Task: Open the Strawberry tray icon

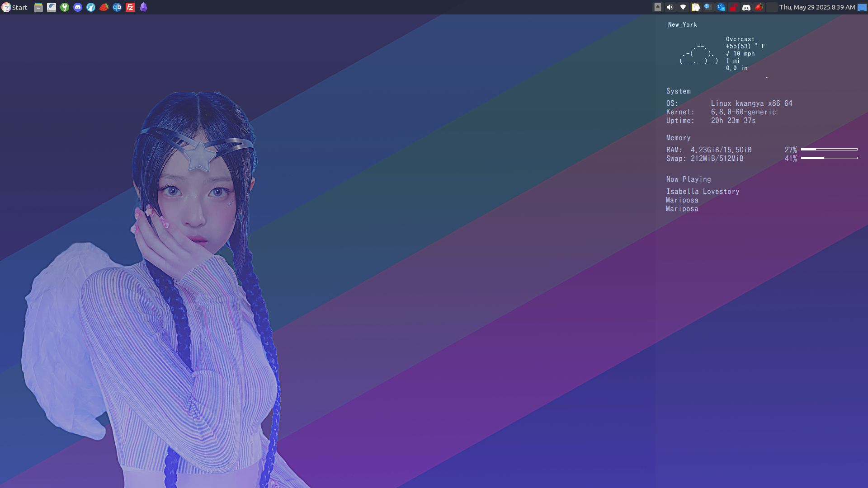Action: 759,7
